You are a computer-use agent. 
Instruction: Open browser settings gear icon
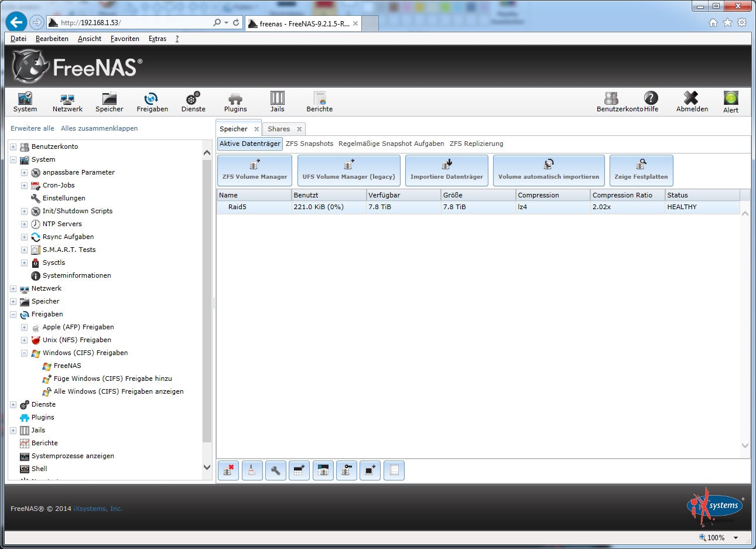(x=742, y=23)
